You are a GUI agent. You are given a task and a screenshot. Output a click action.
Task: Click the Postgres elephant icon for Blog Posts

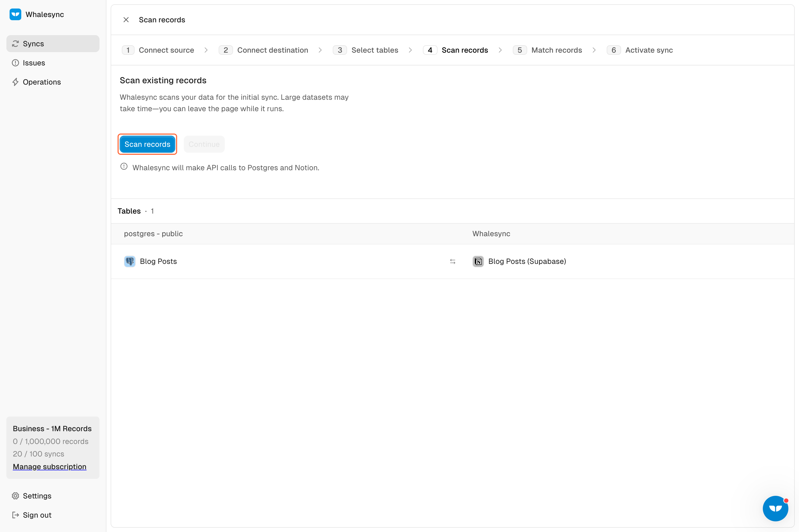tap(130, 261)
